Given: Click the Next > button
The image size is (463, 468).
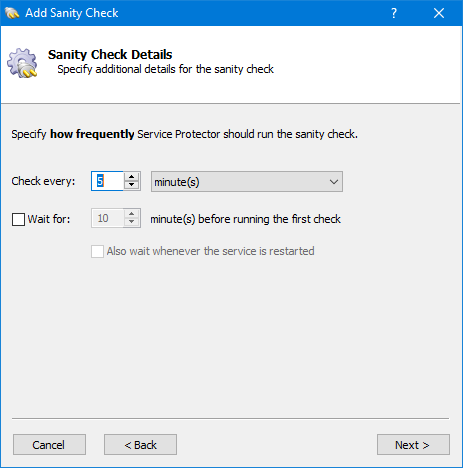Looking at the screenshot, I should [413, 444].
